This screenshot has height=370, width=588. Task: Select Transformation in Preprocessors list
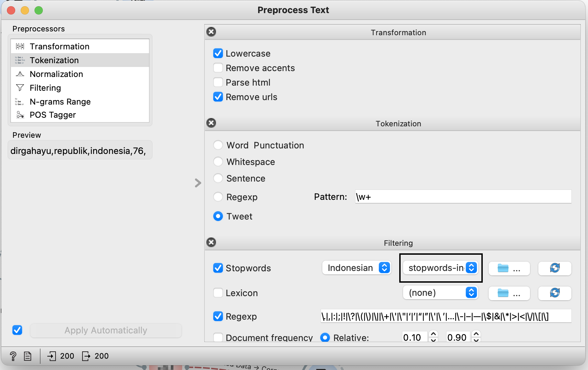[x=80, y=46]
